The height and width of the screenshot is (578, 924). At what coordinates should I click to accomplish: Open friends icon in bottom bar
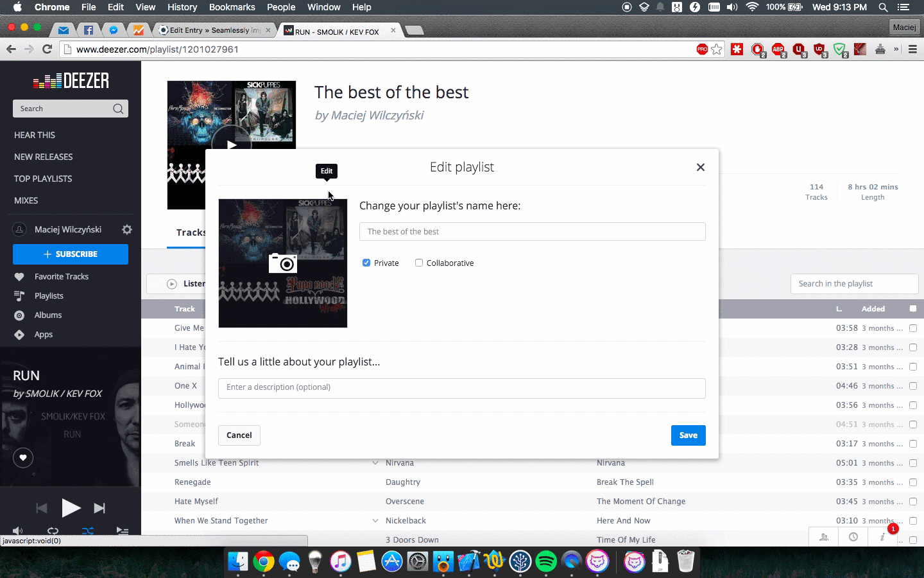(824, 537)
